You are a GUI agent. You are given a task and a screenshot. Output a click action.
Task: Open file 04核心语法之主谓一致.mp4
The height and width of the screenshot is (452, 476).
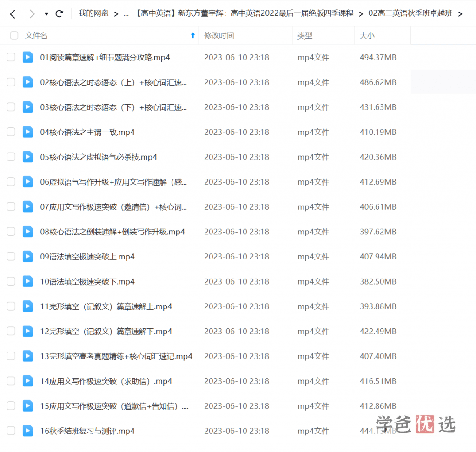[87, 132]
